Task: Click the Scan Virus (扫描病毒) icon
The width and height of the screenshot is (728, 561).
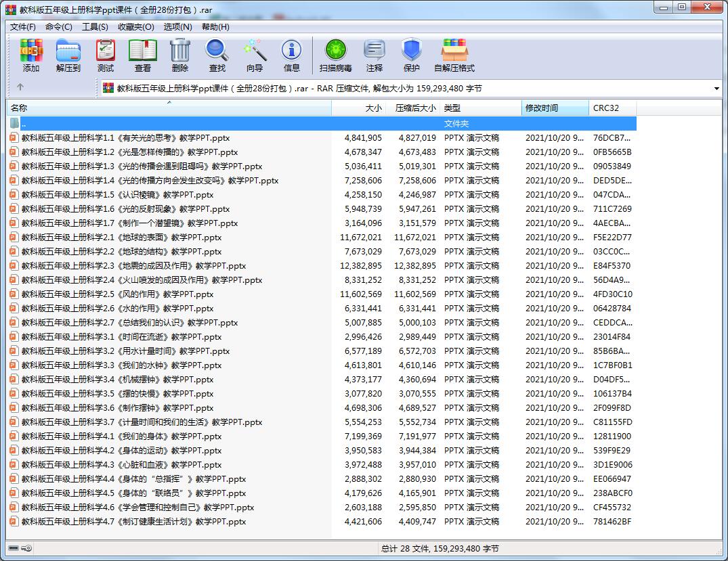Action: coord(336,50)
